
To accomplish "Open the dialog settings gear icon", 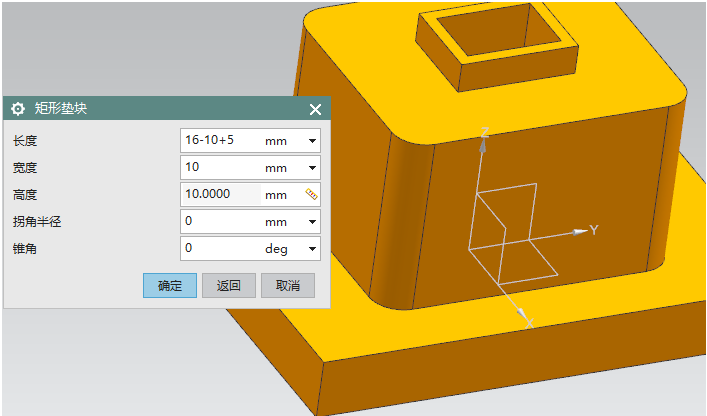I will 18,109.
